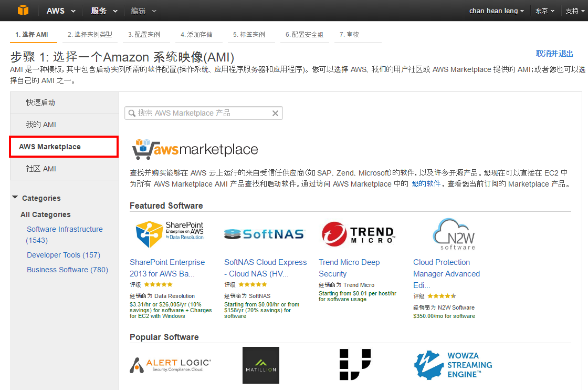Click the Starting from $0.00/hr pricing text
588x390 pixels.
pos(262,311)
